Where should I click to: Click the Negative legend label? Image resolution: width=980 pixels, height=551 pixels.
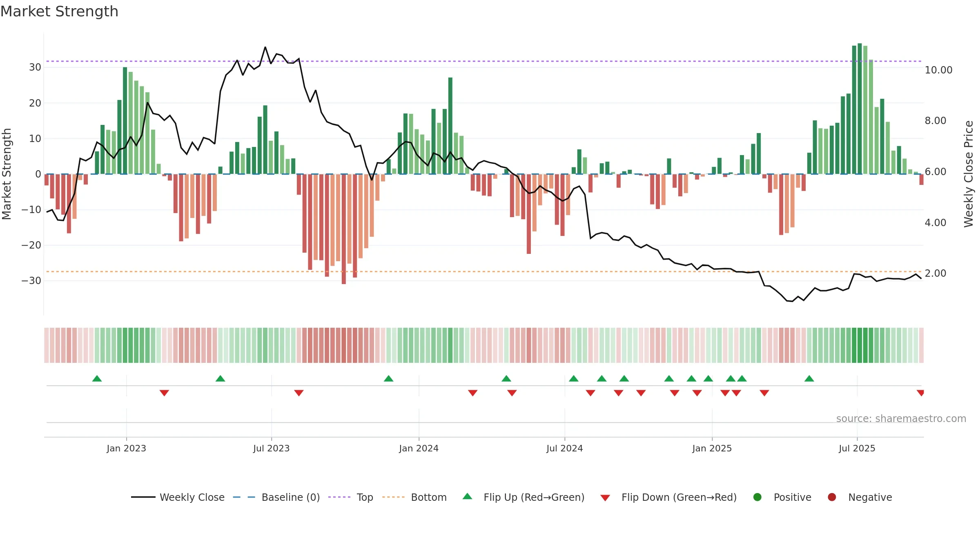click(870, 497)
